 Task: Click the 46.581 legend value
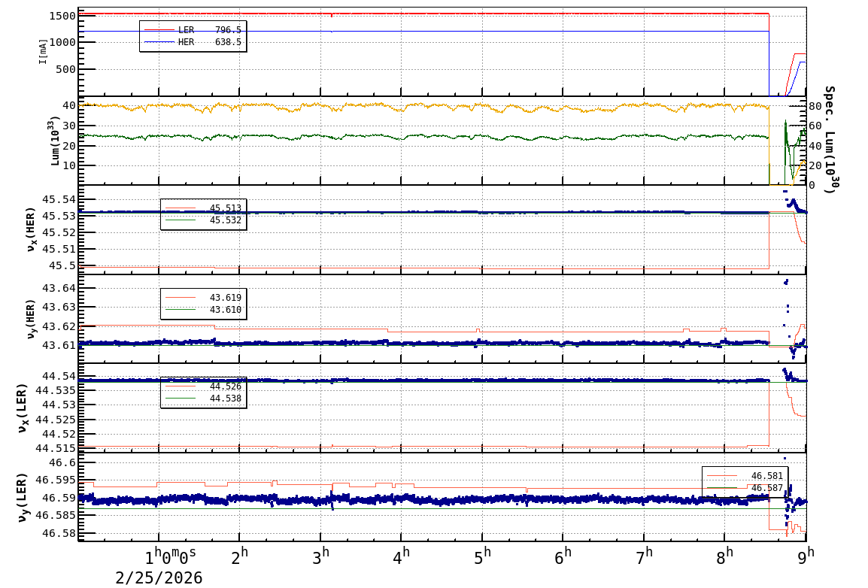[766, 476]
